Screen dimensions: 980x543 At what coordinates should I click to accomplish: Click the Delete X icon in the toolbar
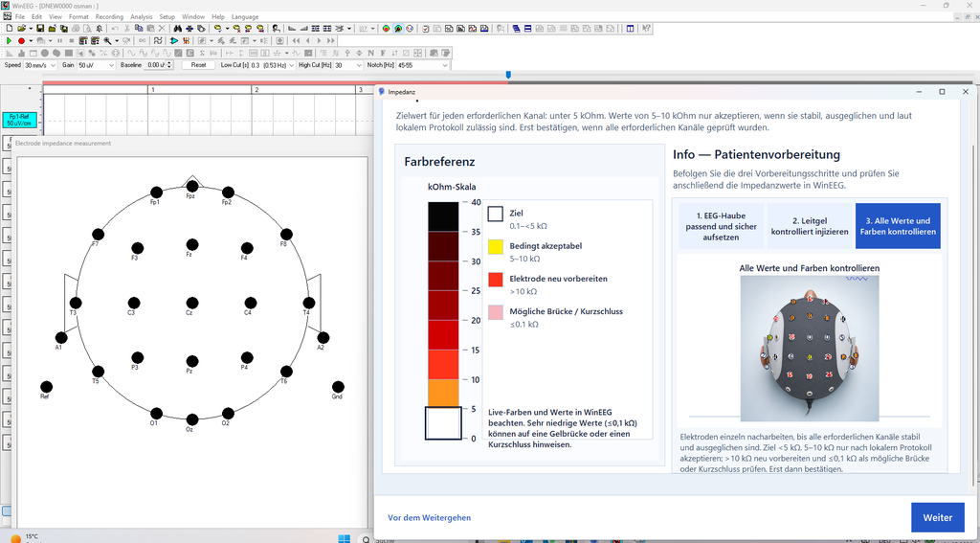coord(162,28)
